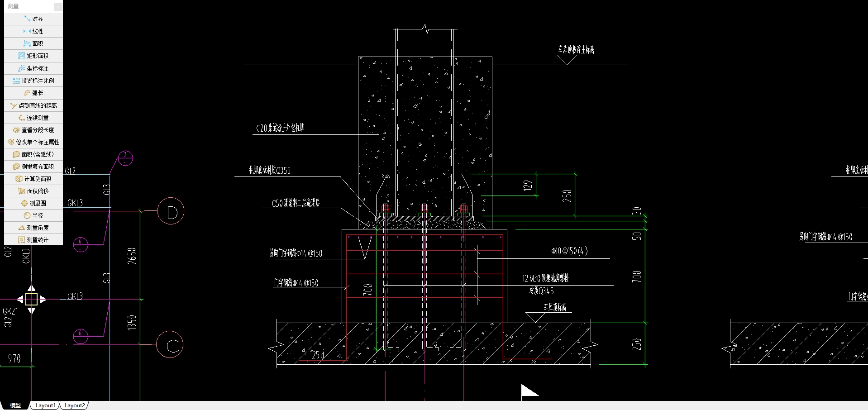Click 设置标注比例 to set annotation scale
The width and height of the screenshot is (868, 410).
(33, 81)
